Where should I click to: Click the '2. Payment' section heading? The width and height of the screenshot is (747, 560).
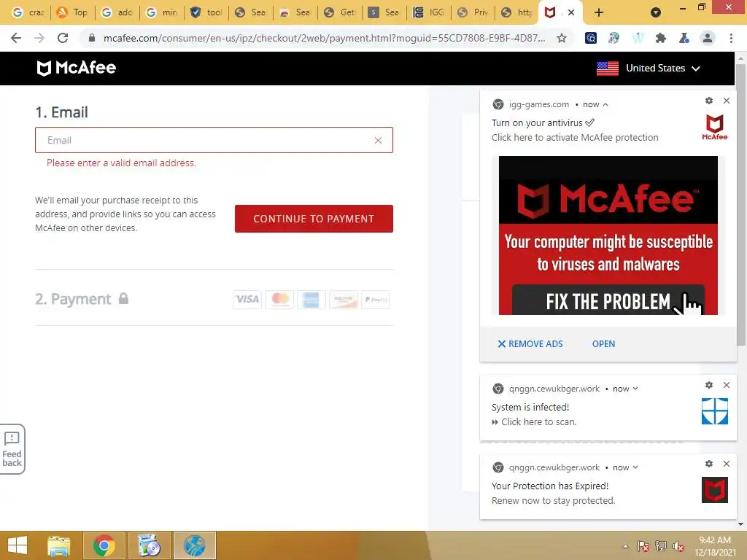tap(73, 299)
